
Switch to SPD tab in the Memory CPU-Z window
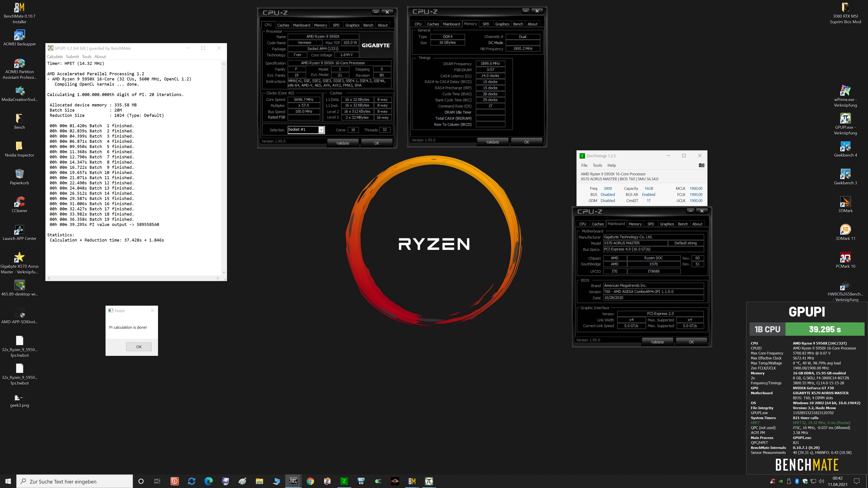[x=486, y=24]
